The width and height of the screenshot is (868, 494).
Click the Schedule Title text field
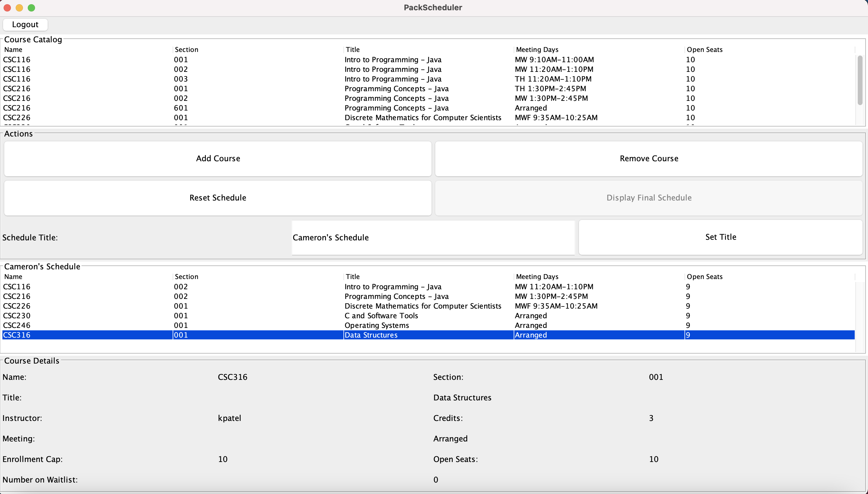pos(433,238)
